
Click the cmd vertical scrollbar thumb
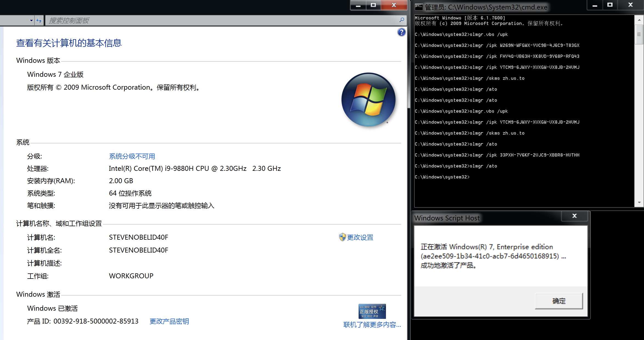(639, 35)
